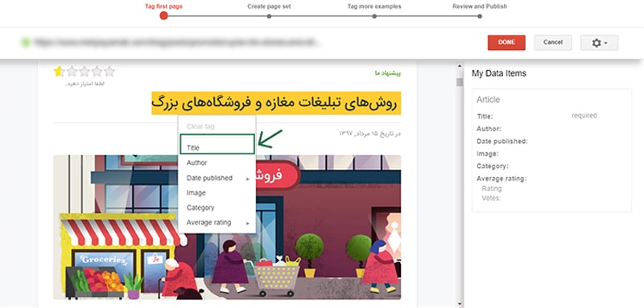Viewport: 644px width, 308px height.
Task: Click the scrollbar up arrow
Action: click(460, 66)
